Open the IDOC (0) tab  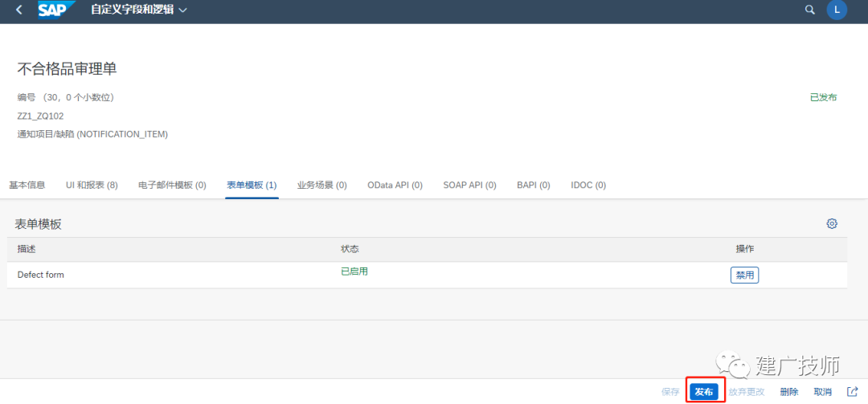point(588,186)
